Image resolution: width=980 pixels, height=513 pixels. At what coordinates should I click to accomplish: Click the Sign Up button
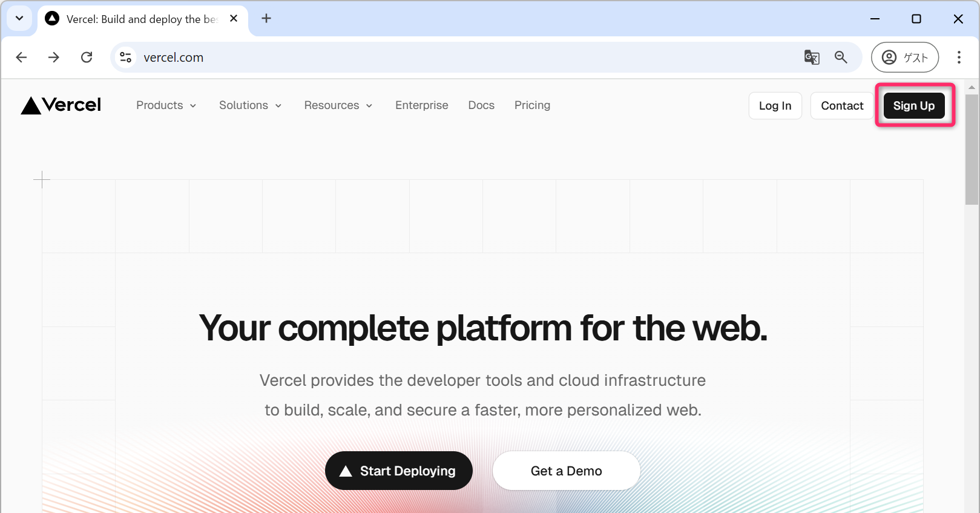tap(913, 106)
